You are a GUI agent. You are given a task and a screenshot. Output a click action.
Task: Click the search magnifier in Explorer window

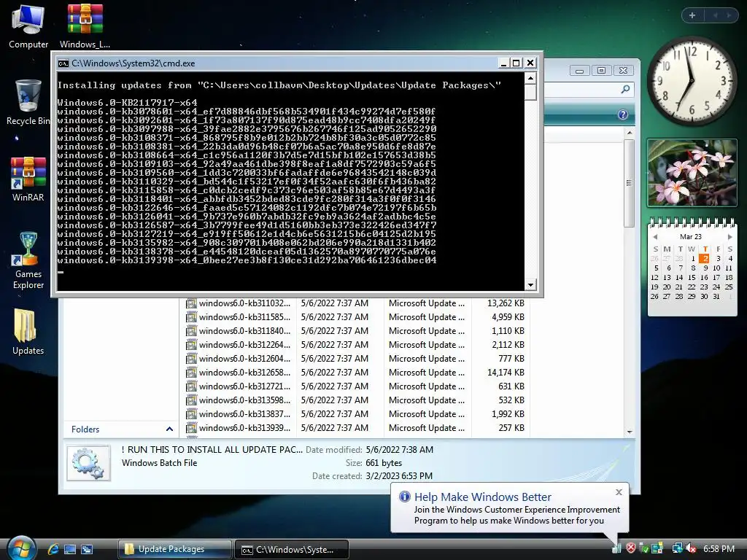pos(625,89)
